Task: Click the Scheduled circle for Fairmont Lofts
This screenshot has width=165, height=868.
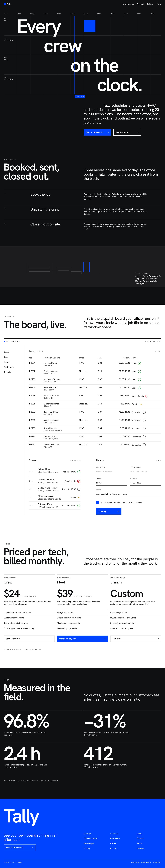Action: pos(144,437)
